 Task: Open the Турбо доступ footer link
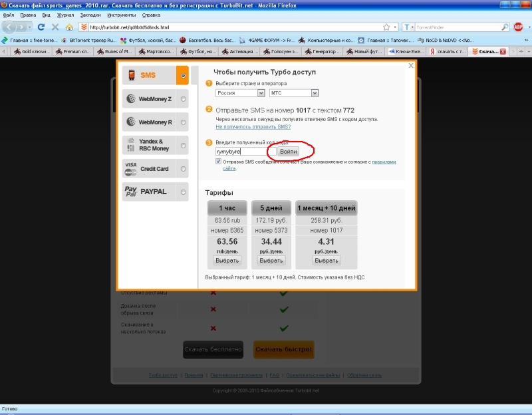[163, 375]
